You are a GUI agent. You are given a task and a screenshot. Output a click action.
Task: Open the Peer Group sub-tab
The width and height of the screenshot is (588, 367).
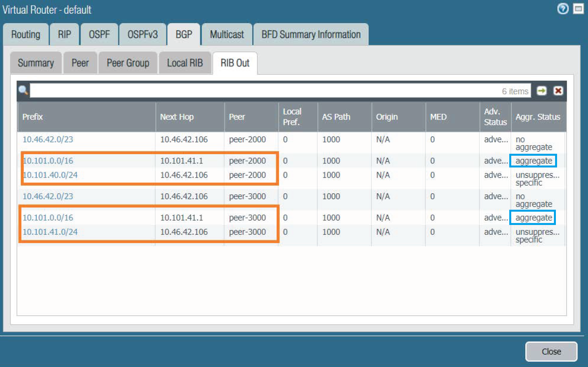[x=128, y=63]
